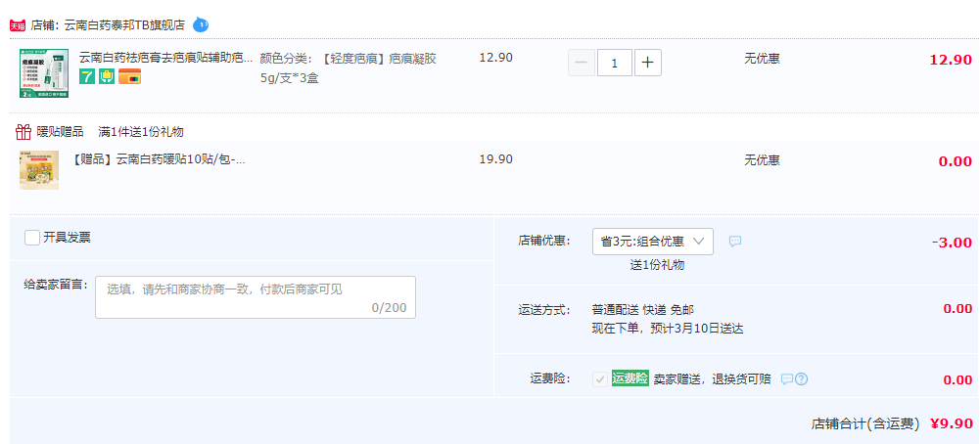Click the speech bubble icon beside 店铺优惠 dropdown

coord(735,241)
